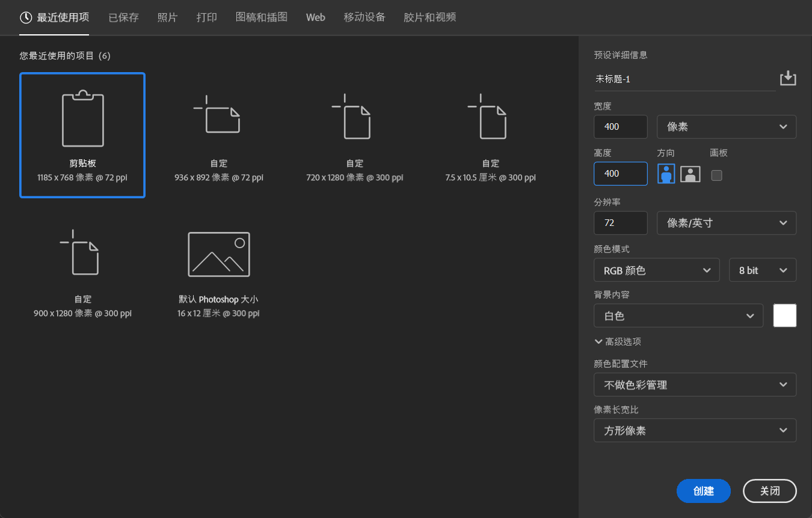812x518 pixels.
Task: Switch to the Web tab
Action: pos(315,17)
